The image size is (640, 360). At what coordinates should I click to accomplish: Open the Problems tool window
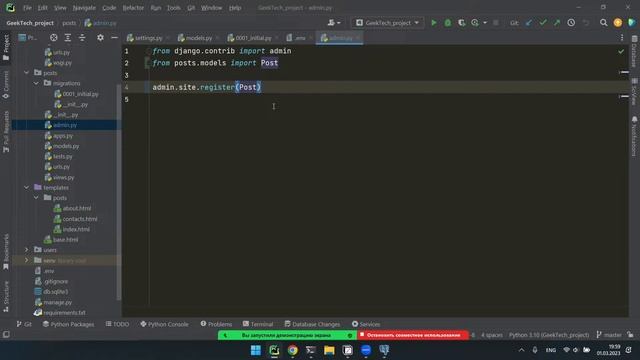[216, 324]
